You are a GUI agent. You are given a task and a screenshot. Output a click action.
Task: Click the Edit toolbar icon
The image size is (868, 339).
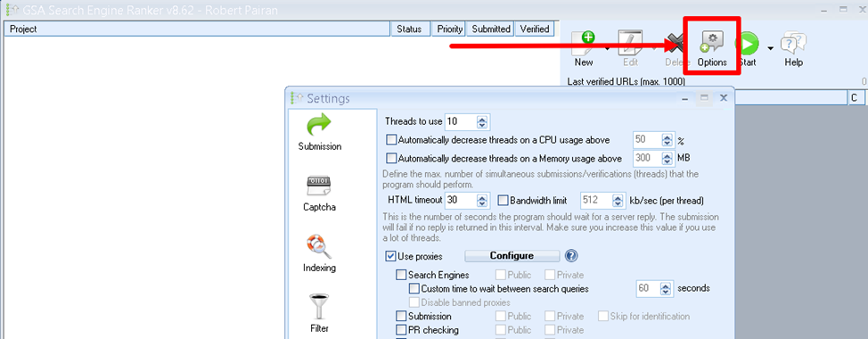pos(630,44)
